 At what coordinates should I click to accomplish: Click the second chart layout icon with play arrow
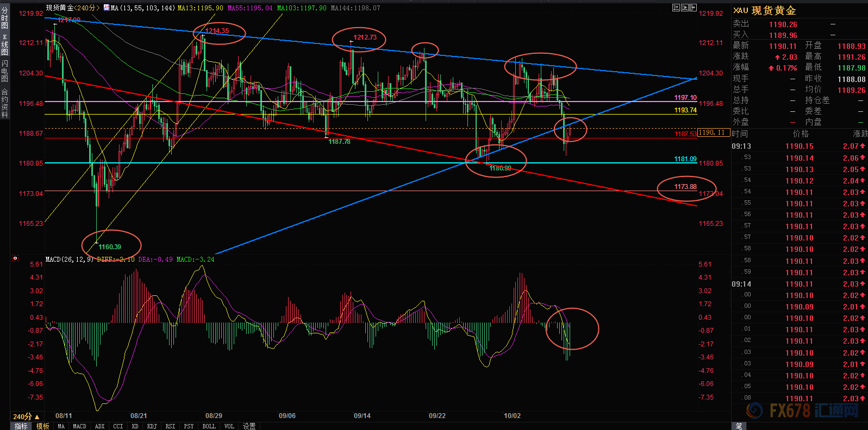coord(685,8)
